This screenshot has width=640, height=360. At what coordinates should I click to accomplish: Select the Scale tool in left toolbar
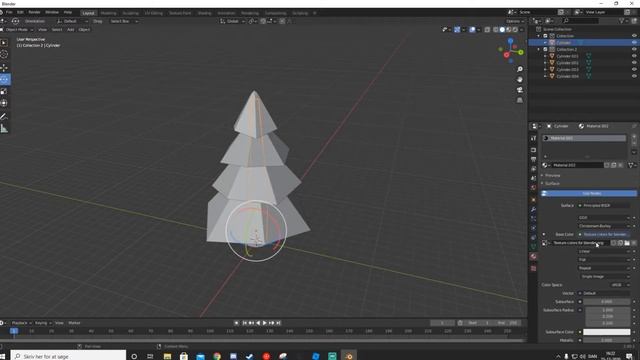tap(4, 91)
